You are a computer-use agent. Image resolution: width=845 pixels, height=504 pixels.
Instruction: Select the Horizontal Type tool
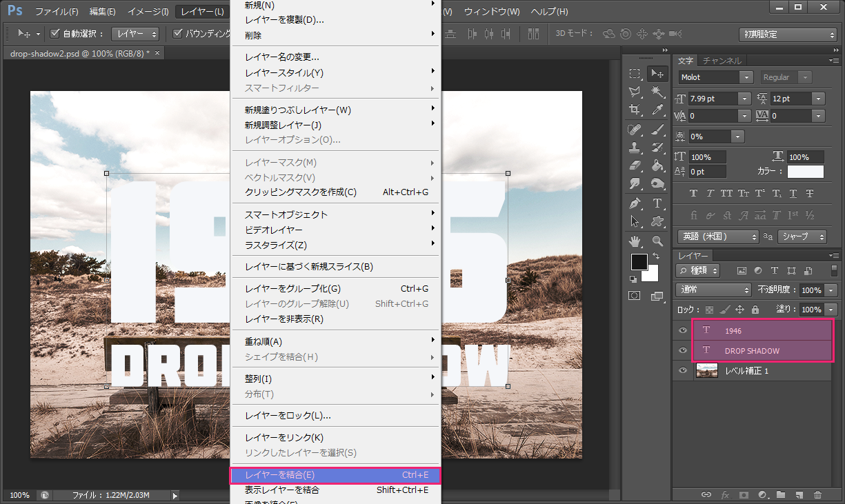click(x=657, y=203)
